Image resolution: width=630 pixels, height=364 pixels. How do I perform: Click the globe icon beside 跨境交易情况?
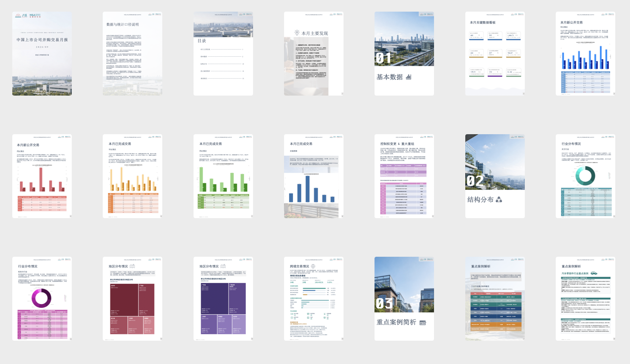(313, 266)
